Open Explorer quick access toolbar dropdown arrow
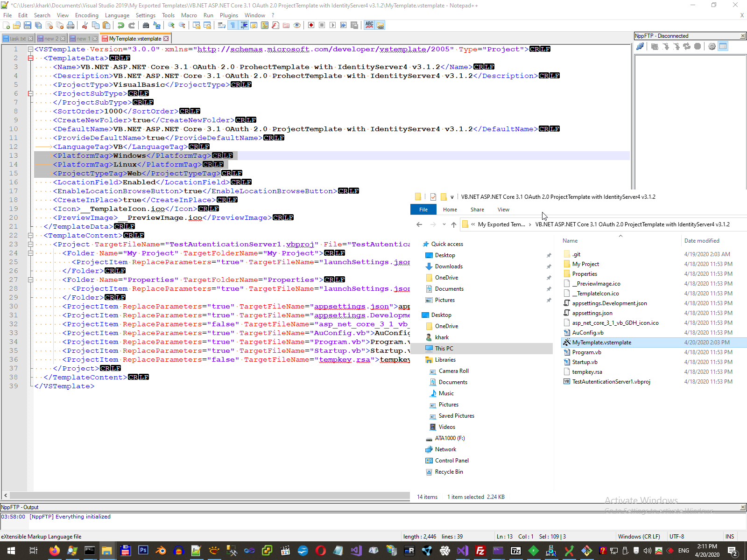 click(x=452, y=197)
